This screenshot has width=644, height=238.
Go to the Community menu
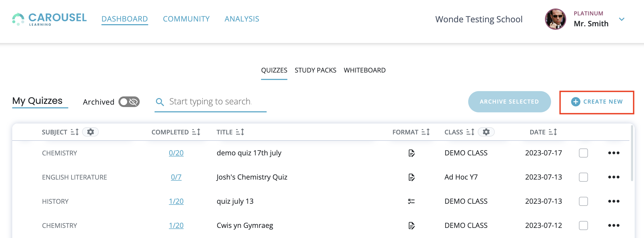point(186,19)
